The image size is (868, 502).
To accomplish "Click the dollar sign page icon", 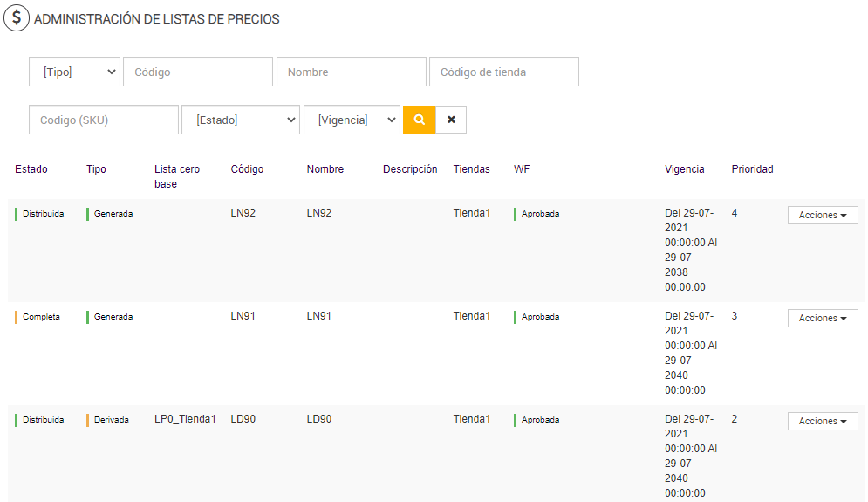I will pyautogui.click(x=16, y=18).
